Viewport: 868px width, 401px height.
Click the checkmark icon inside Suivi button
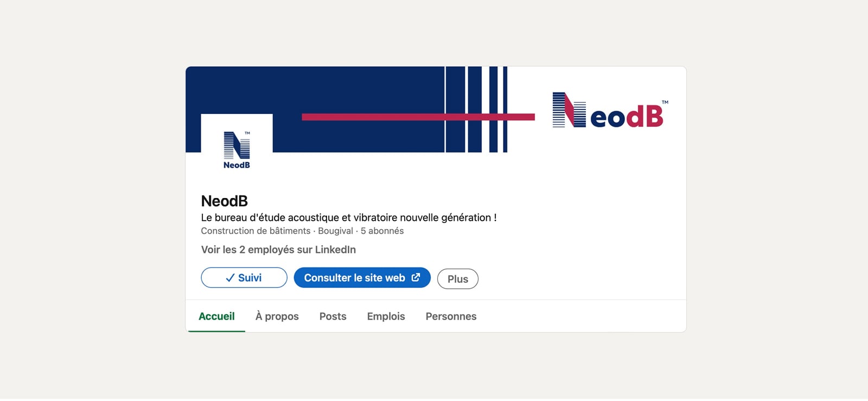(x=230, y=277)
